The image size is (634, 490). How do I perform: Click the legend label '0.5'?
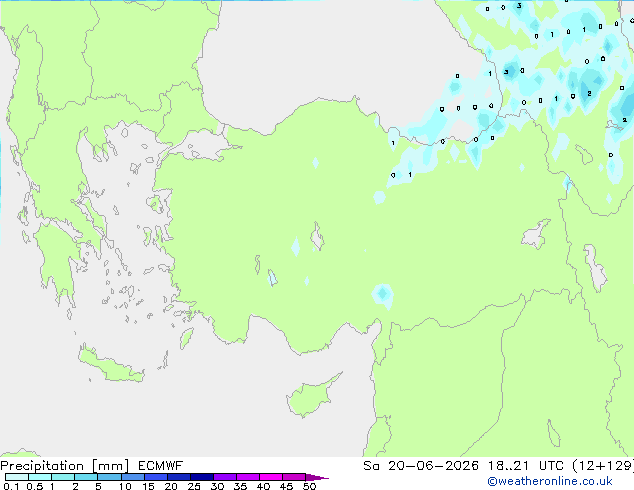point(34,486)
